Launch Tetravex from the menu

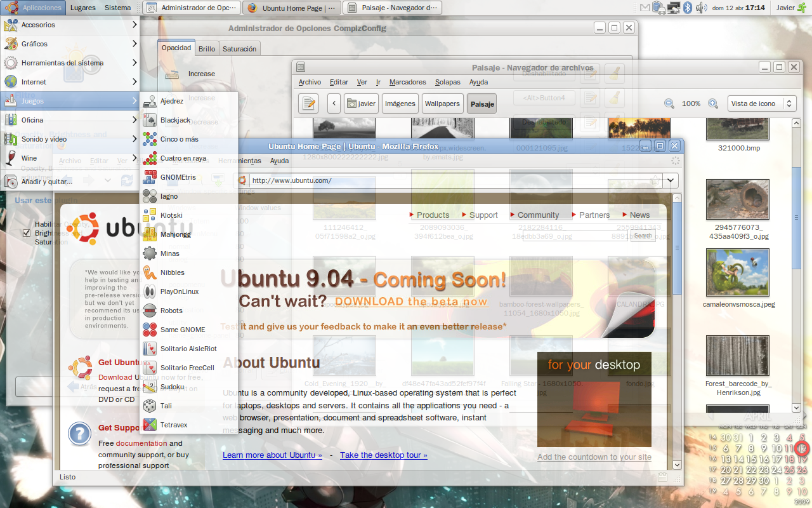[188, 425]
